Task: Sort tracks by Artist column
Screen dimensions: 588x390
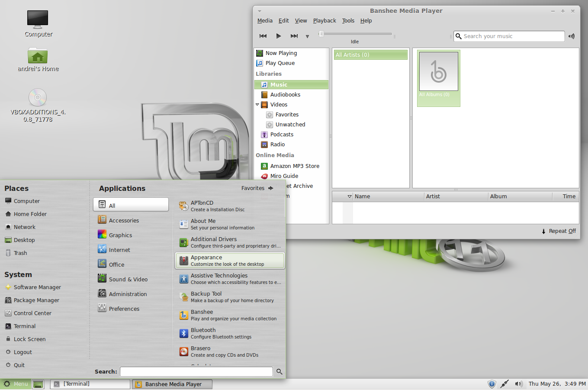Action: click(456, 197)
